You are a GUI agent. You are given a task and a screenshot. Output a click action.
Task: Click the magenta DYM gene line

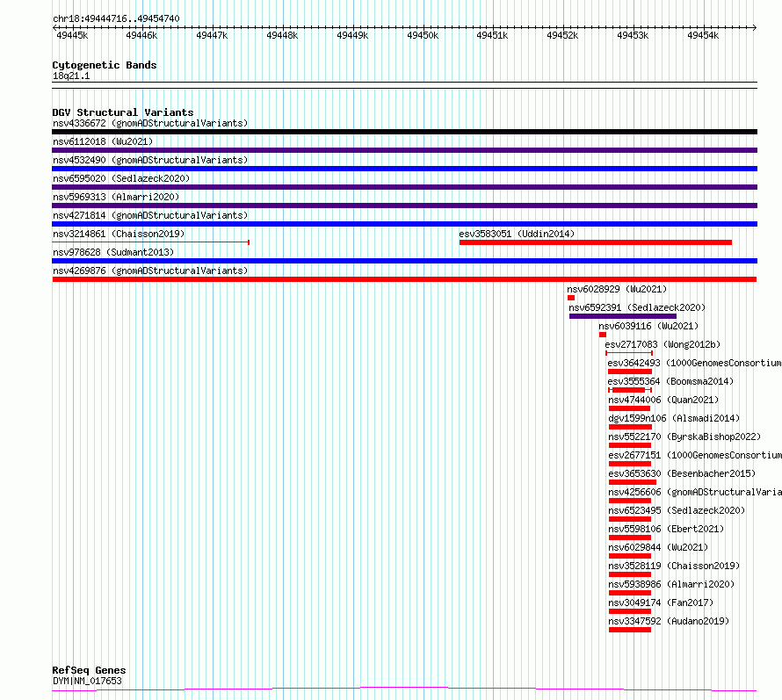404,689
